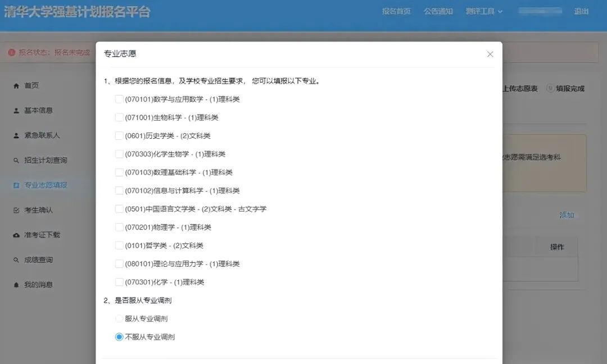Select (0501)中国语言文学类 古文字学 checkbox

119,209
